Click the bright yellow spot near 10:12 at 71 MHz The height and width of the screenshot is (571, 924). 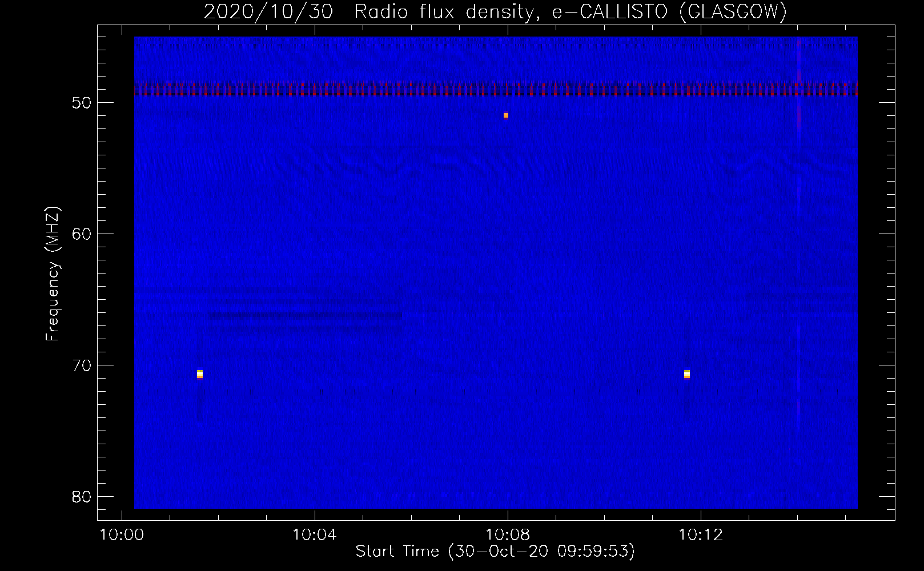click(x=687, y=374)
